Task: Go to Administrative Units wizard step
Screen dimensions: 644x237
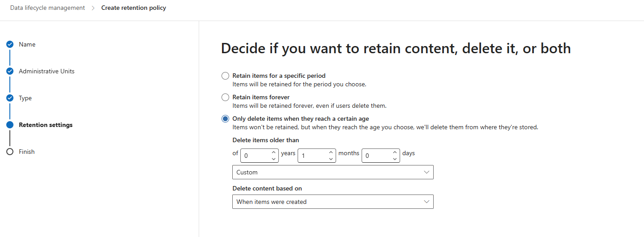Action: [47, 71]
